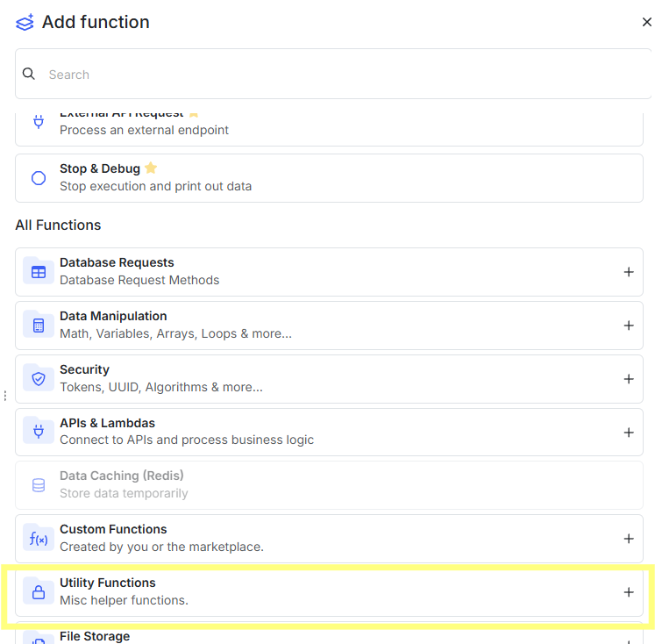Click the Data Manipulation calculator icon

(x=39, y=326)
